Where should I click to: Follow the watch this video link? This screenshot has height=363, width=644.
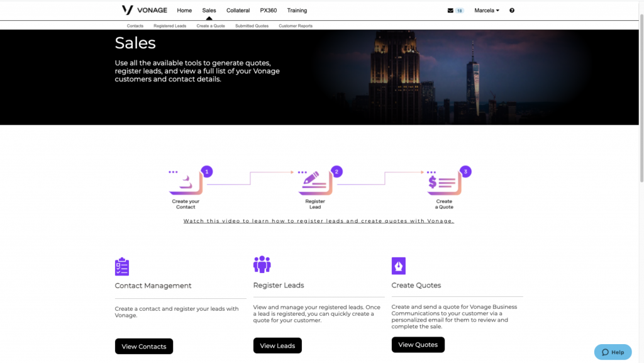tap(318, 221)
